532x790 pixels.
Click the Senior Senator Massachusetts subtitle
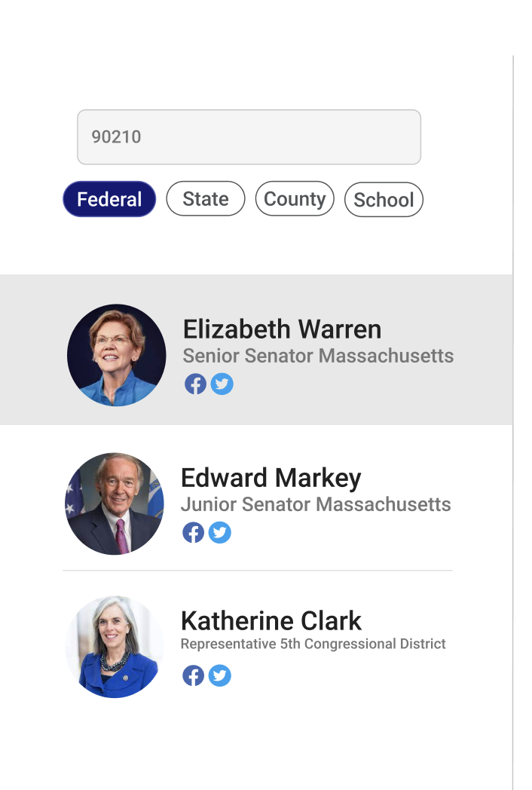[x=317, y=356]
